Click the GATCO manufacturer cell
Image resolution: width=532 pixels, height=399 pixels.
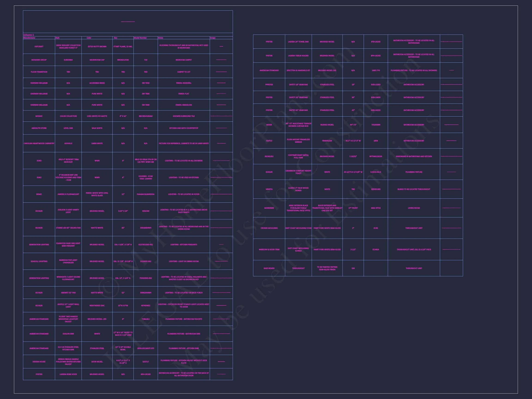point(269,141)
